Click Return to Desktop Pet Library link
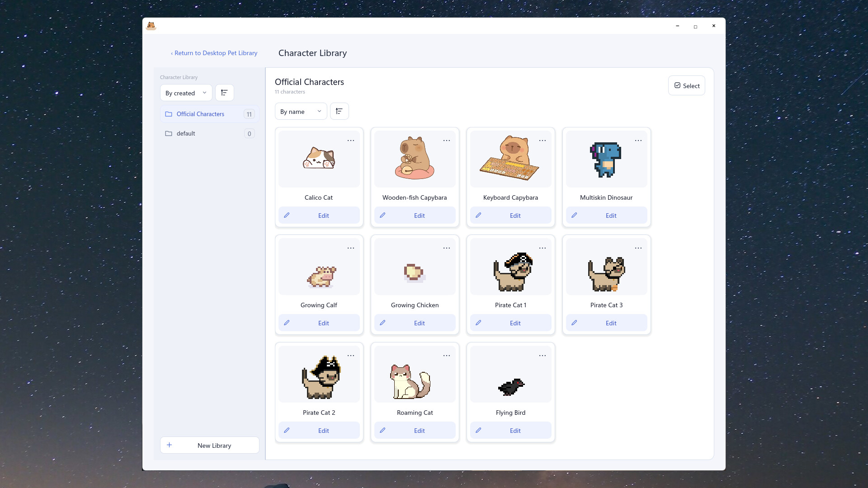Image resolution: width=868 pixels, height=488 pixels. click(x=214, y=53)
